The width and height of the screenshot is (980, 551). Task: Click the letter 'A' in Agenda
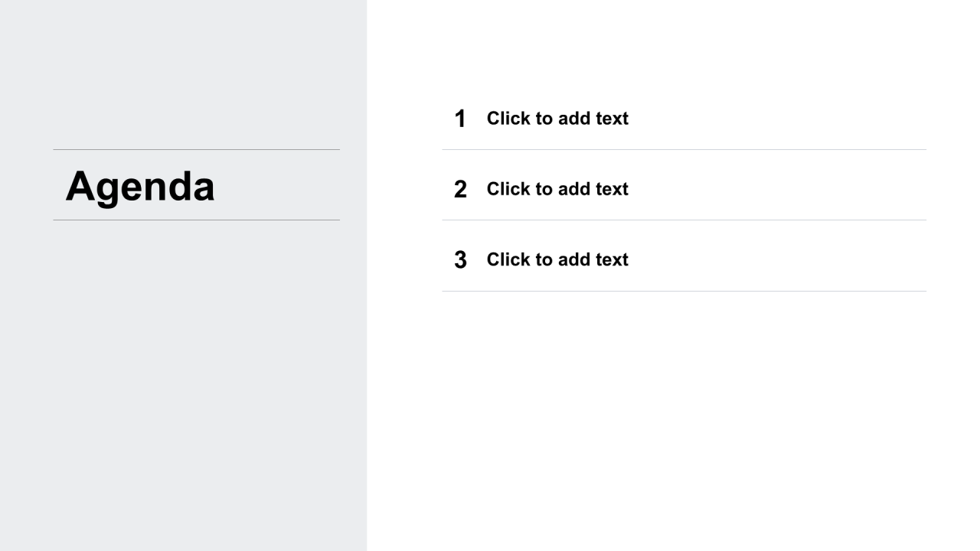(x=81, y=186)
